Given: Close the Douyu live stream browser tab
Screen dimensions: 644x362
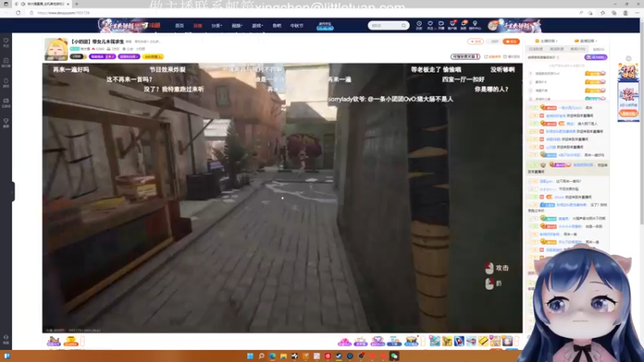Looking at the screenshot, I should 68,4.
